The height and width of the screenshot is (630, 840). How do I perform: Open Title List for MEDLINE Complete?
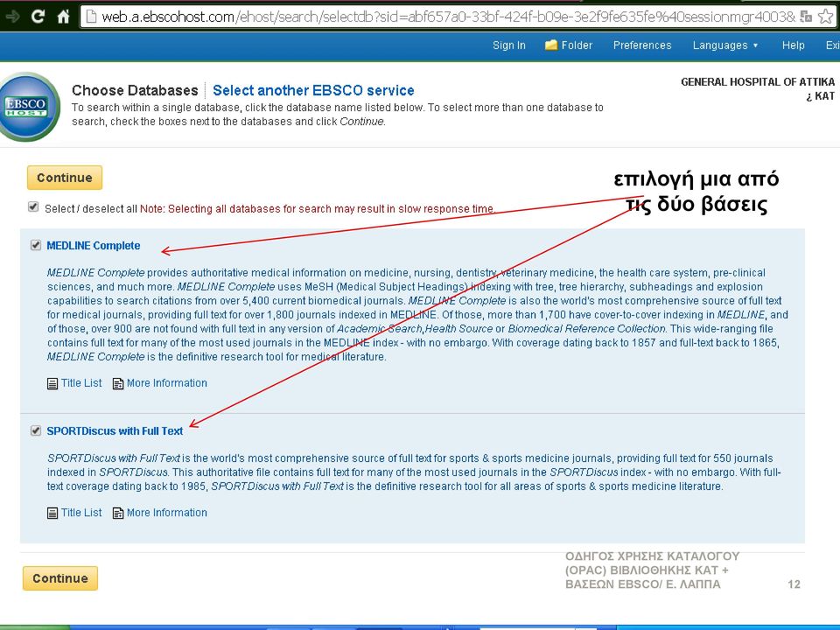(x=80, y=383)
